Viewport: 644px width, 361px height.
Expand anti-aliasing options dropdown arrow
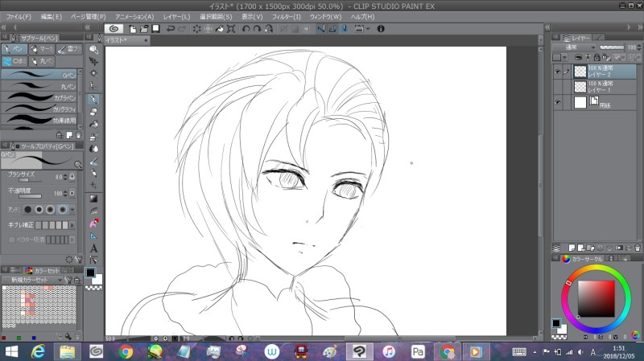(x=72, y=210)
